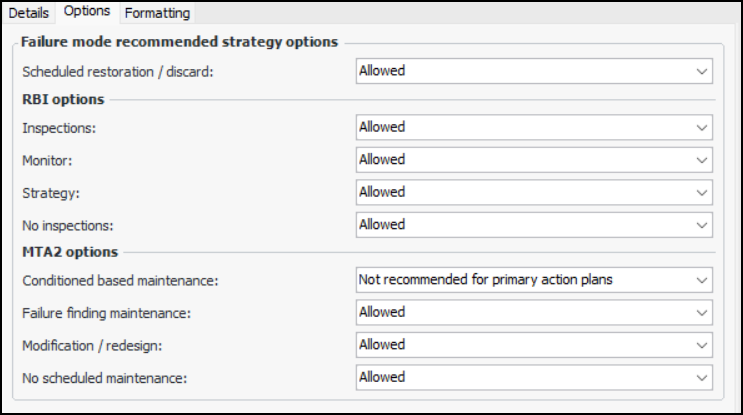
Task: Click the 'Allowed' value in Monitor field
Action: pos(382,160)
